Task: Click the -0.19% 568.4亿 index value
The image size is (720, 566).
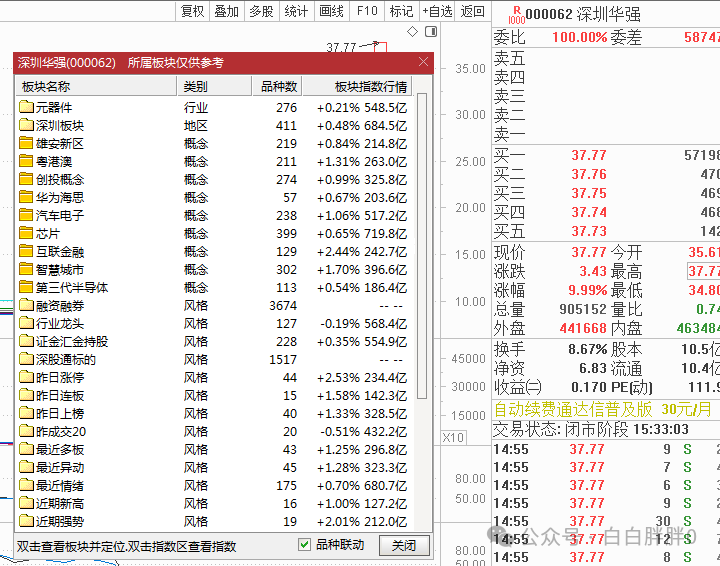Action: coord(363,324)
